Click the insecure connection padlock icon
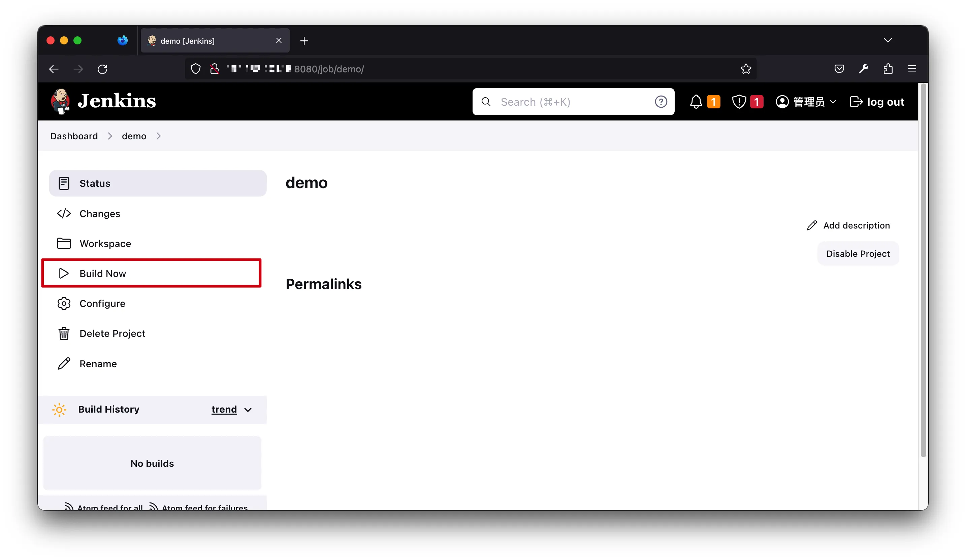This screenshot has height=560, width=966. tap(215, 69)
